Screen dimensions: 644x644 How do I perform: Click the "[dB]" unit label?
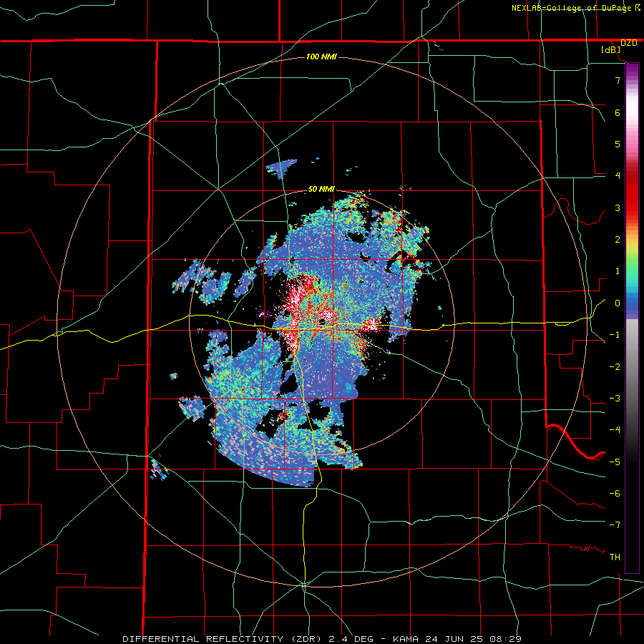(611, 50)
